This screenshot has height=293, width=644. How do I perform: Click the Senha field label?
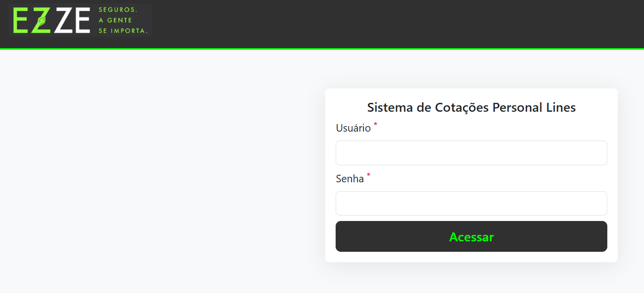pyautogui.click(x=350, y=179)
